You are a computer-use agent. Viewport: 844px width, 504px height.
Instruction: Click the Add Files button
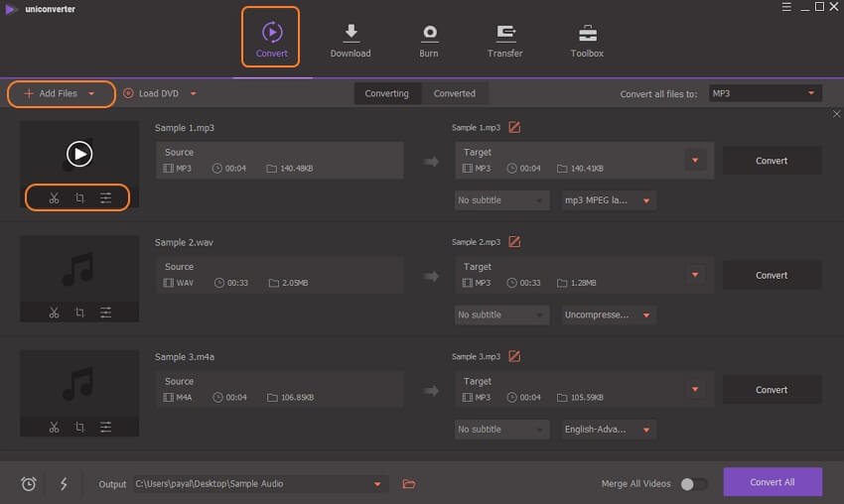coord(59,93)
